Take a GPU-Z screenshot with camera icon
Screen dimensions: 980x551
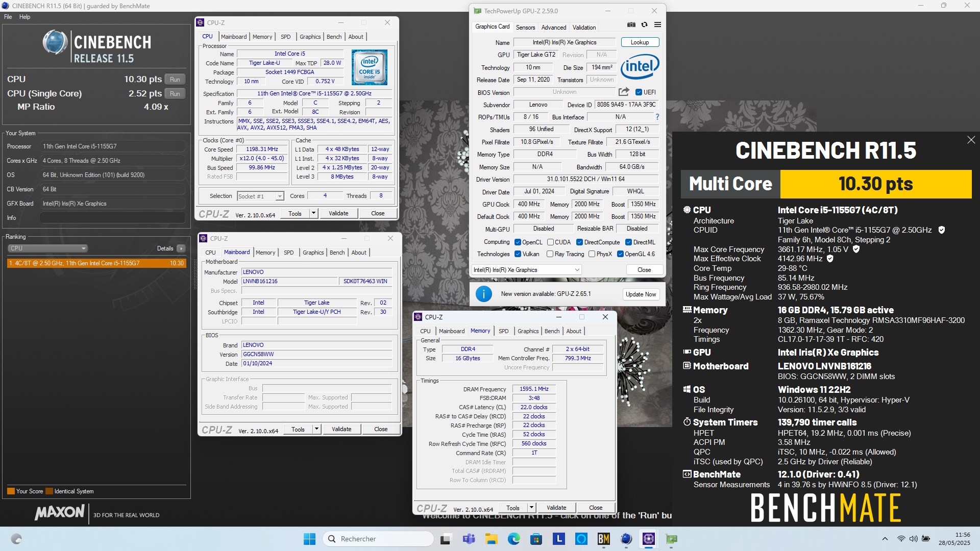(x=631, y=25)
